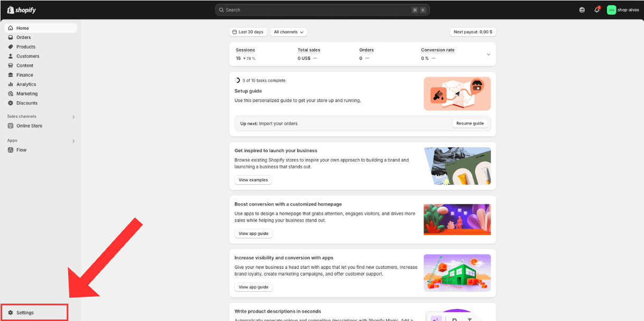Image resolution: width=644 pixels, height=321 pixels.
Task: Open the Orders metric in the summary card
Action: click(x=366, y=50)
